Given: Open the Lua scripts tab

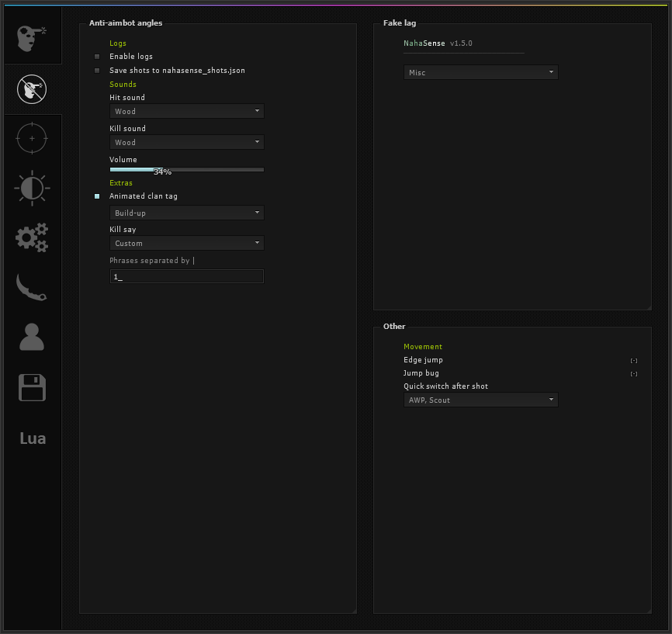Looking at the screenshot, I should coord(33,438).
